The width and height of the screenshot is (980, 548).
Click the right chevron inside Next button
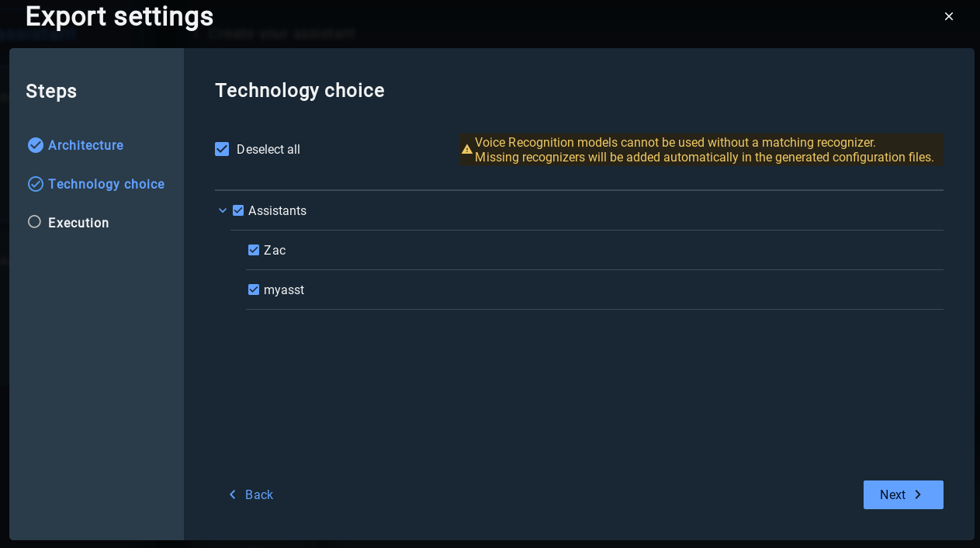(918, 494)
